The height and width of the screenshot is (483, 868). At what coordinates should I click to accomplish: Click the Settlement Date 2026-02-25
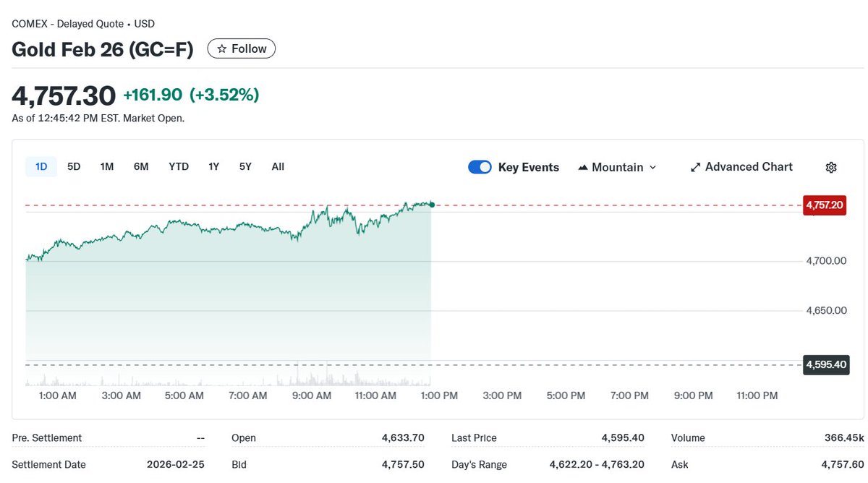click(x=175, y=465)
